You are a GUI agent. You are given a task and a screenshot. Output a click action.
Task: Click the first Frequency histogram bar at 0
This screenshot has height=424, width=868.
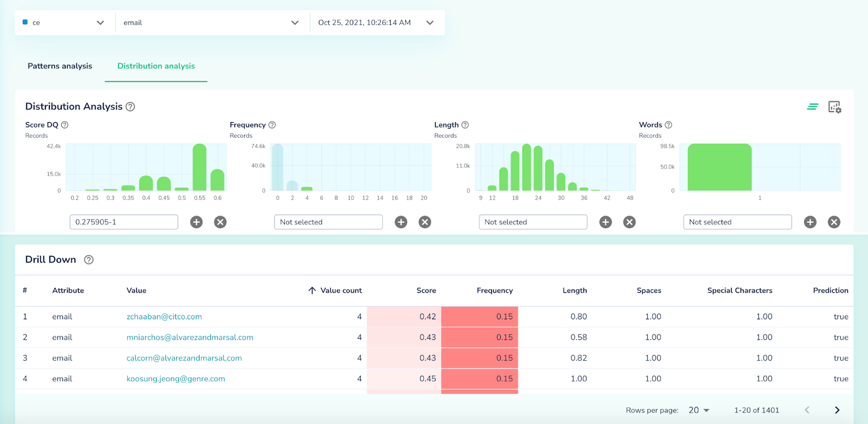point(277,167)
